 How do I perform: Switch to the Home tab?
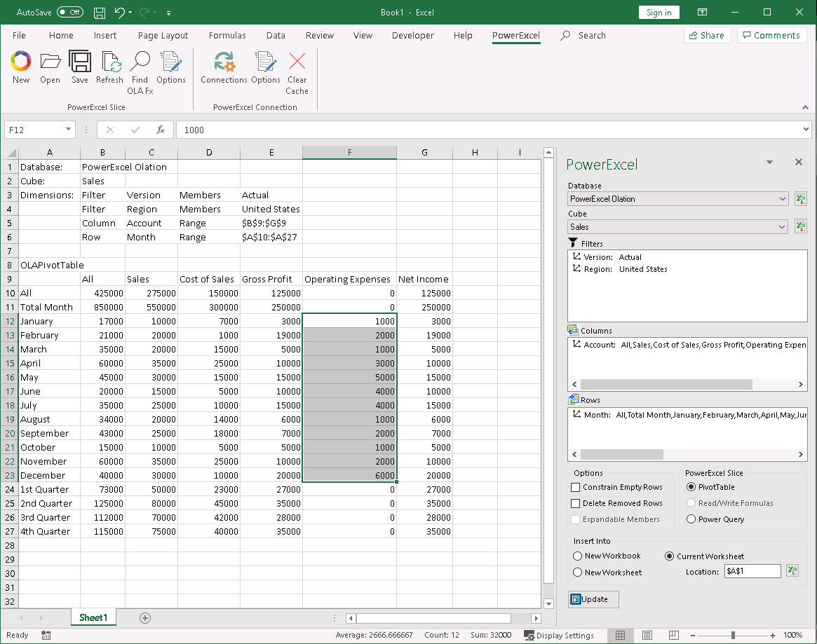pyautogui.click(x=61, y=36)
